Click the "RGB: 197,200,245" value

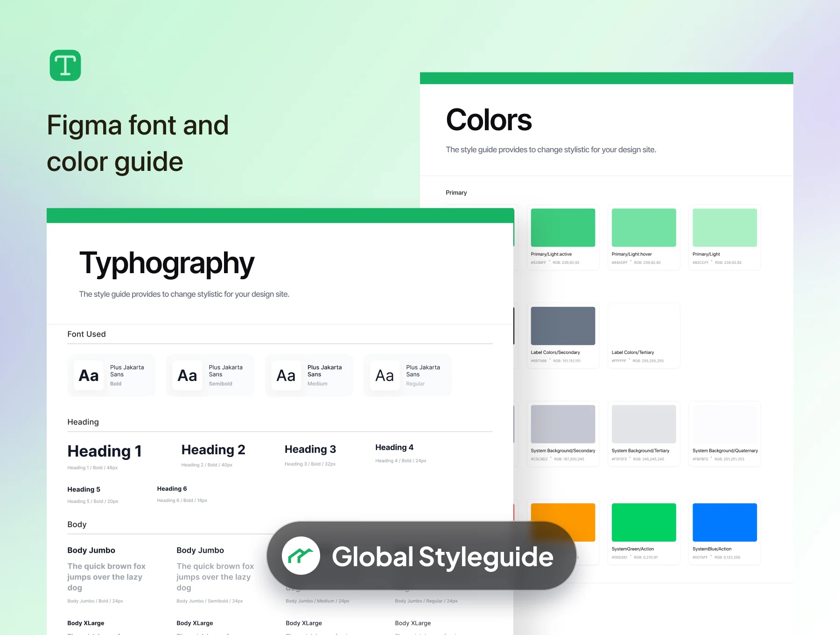569,459
